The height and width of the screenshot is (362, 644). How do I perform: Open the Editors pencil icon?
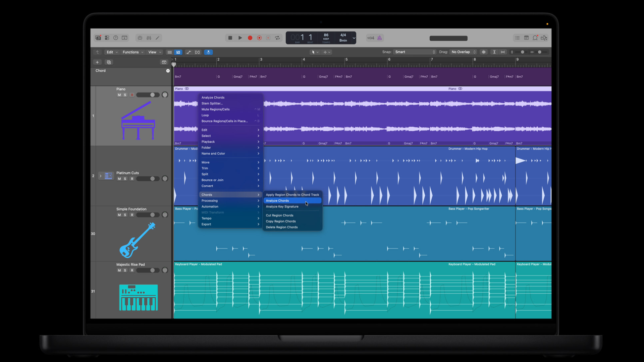pyautogui.click(x=158, y=38)
